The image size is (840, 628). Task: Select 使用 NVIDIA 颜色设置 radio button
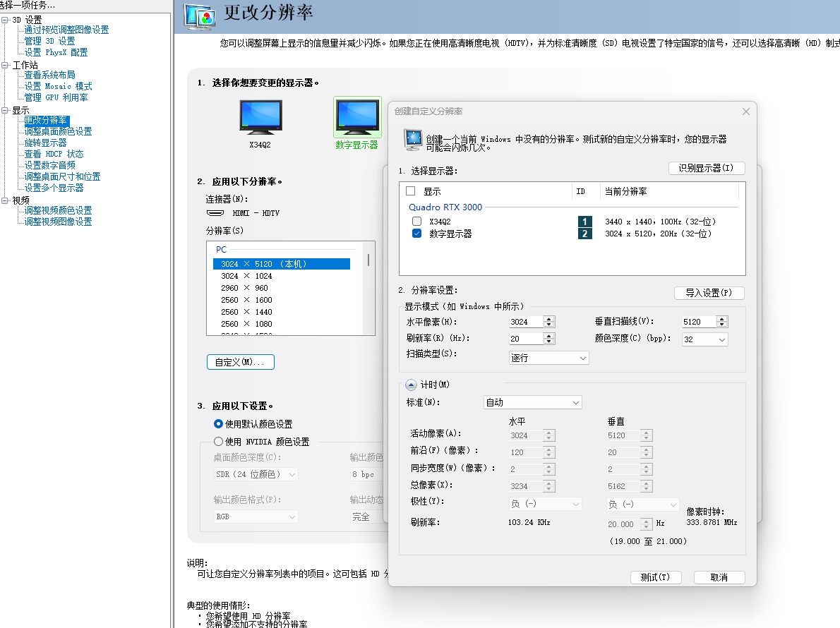click(x=219, y=442)
